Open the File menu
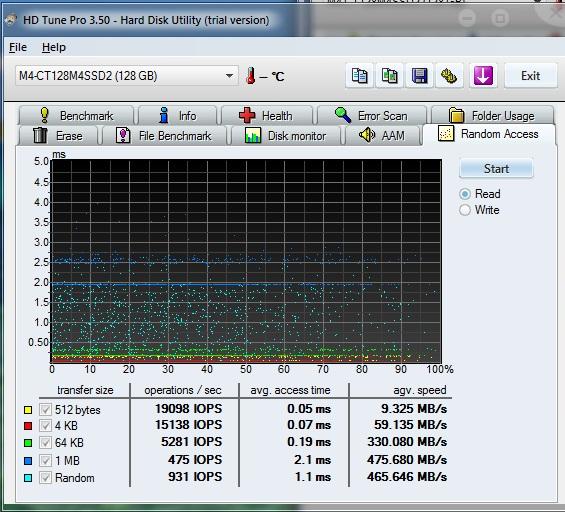The width and height of the screenshot is (565, 512). pos(18,47)
